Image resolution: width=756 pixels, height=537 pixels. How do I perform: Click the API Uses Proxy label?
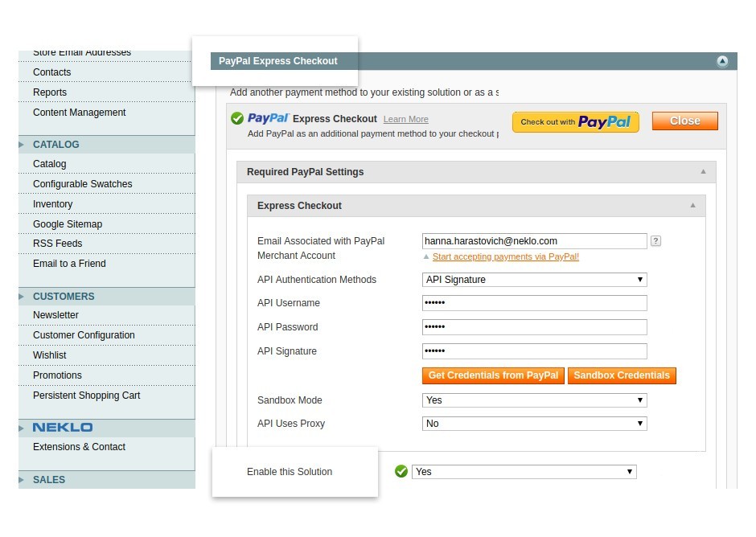point(290,424)
